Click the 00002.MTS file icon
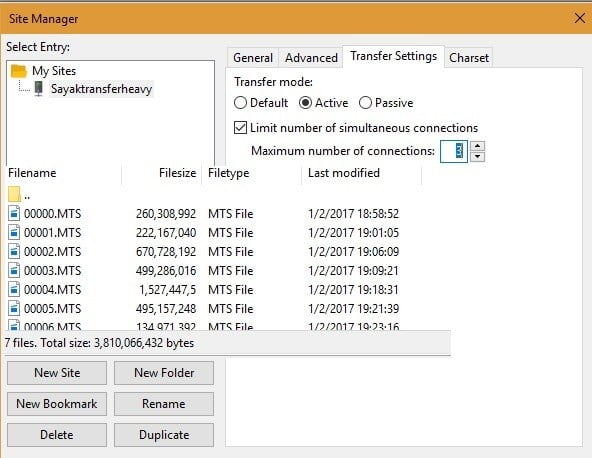Screen dimensions: 592x458 point(14,251)
